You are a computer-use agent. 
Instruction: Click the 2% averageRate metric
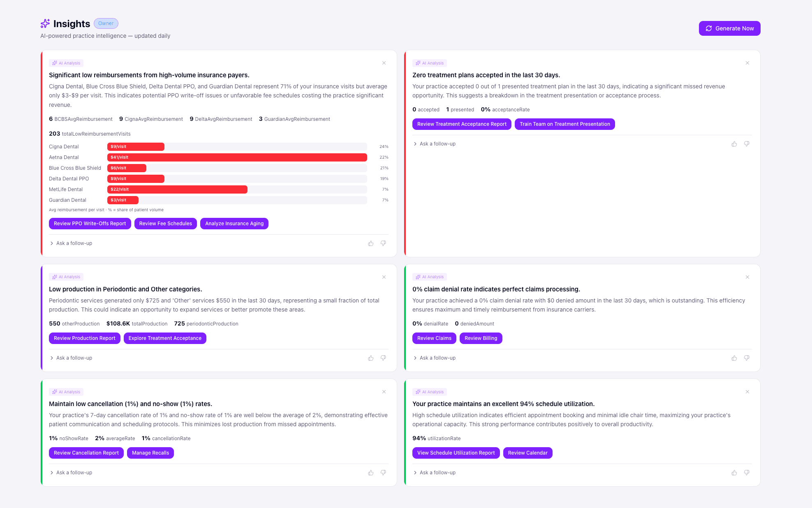click(115, 439)
